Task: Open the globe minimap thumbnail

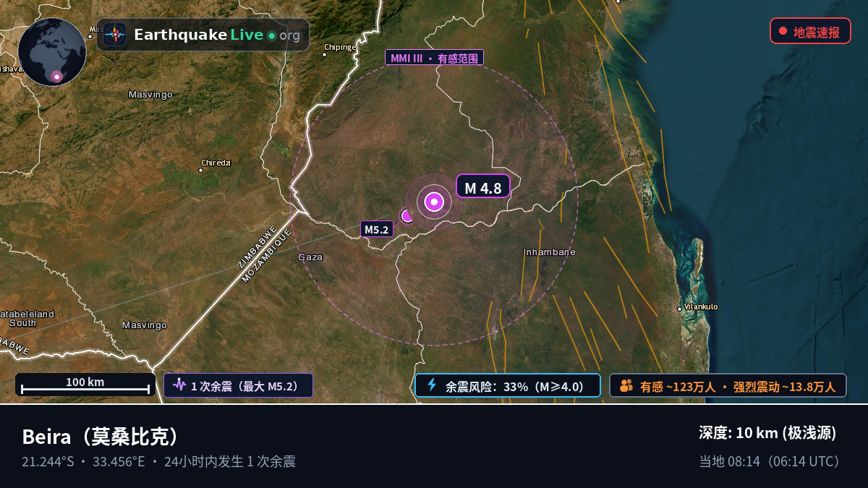Action: (x=52, y=52)
